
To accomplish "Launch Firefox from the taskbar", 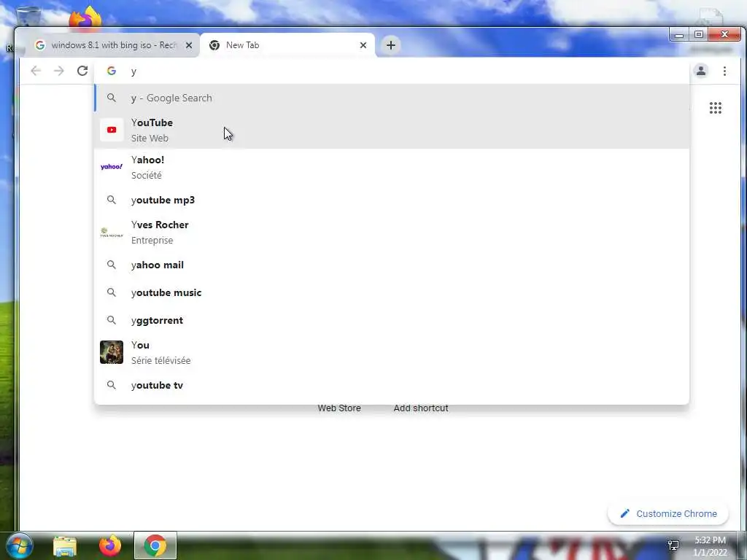I will pyautogui.click(x=110, y=545).
